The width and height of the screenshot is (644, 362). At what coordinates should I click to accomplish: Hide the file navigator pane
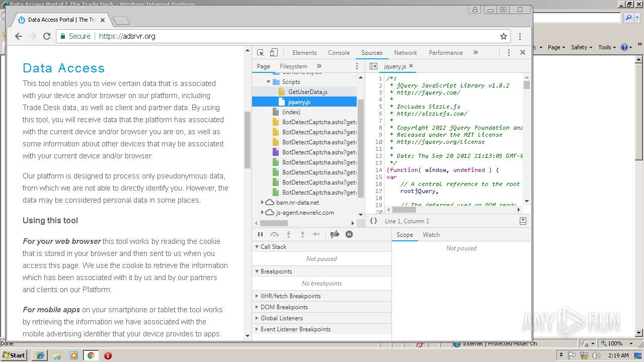[373, 66]
